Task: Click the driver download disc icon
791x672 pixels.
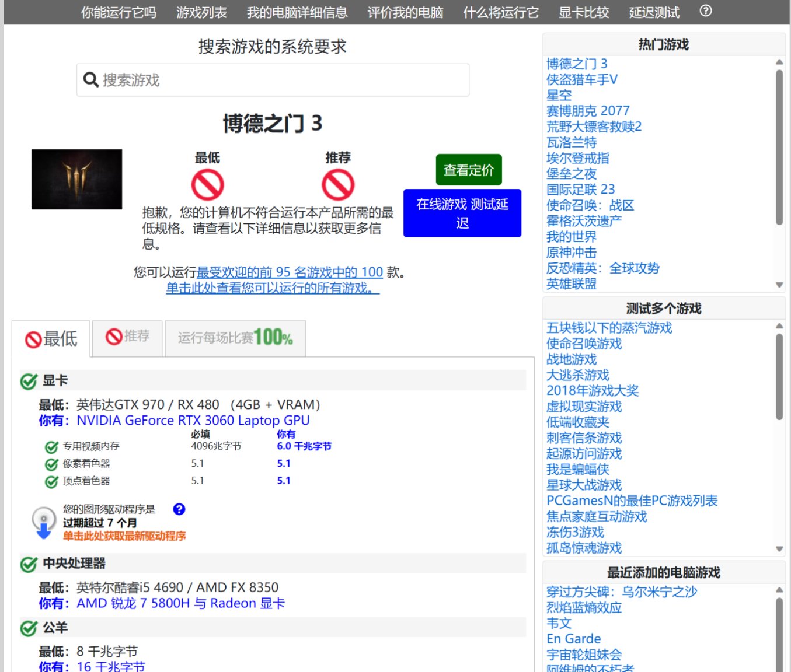Action: coord(44,522)
